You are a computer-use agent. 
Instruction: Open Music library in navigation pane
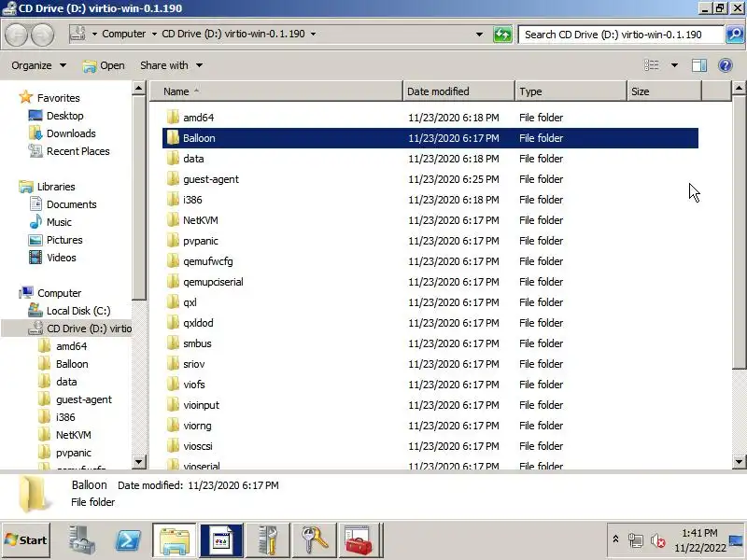50,222
